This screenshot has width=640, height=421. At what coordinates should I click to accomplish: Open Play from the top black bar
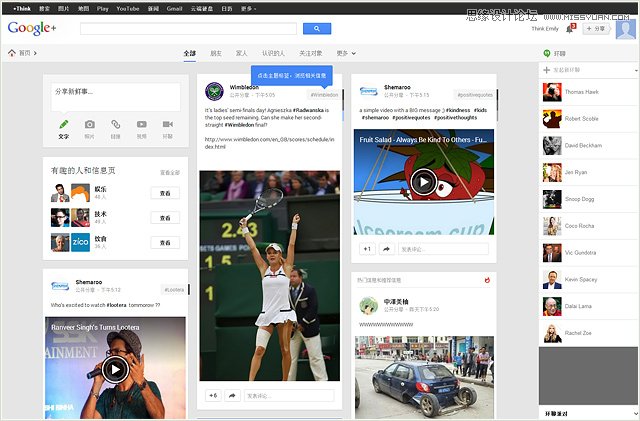click(103, 8)
